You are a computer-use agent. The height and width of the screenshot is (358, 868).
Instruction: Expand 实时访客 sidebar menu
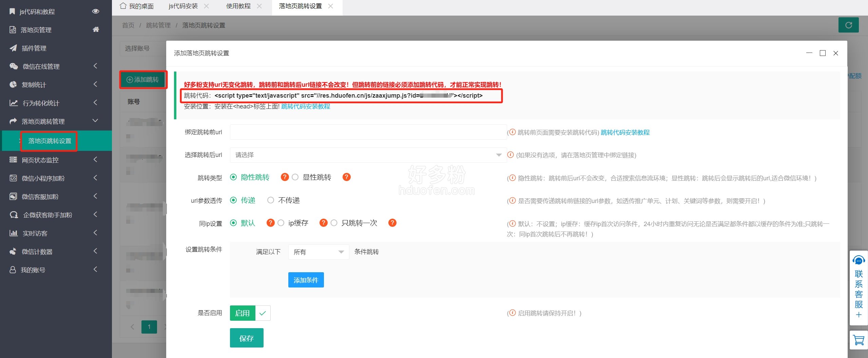pyautogui.click(x=95, y=233)
